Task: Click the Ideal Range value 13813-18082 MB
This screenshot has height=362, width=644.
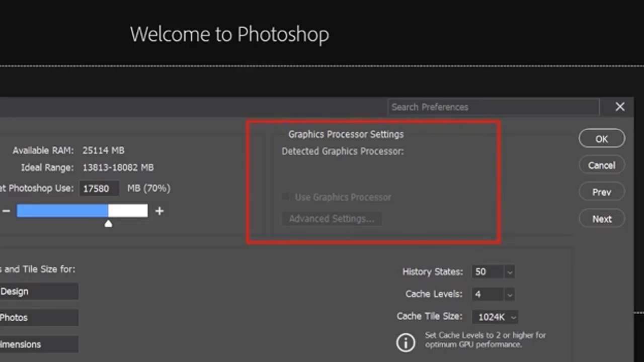Action: pos(118,167)
